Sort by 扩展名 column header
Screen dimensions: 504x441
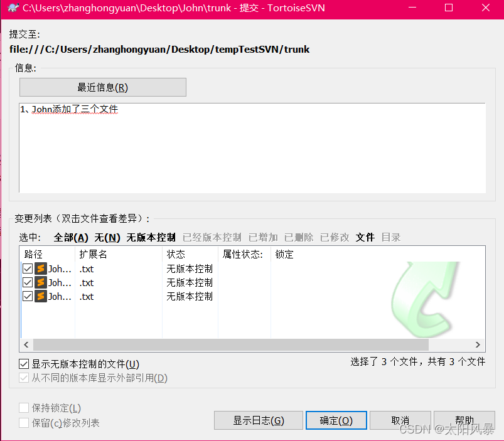(119, 254)
